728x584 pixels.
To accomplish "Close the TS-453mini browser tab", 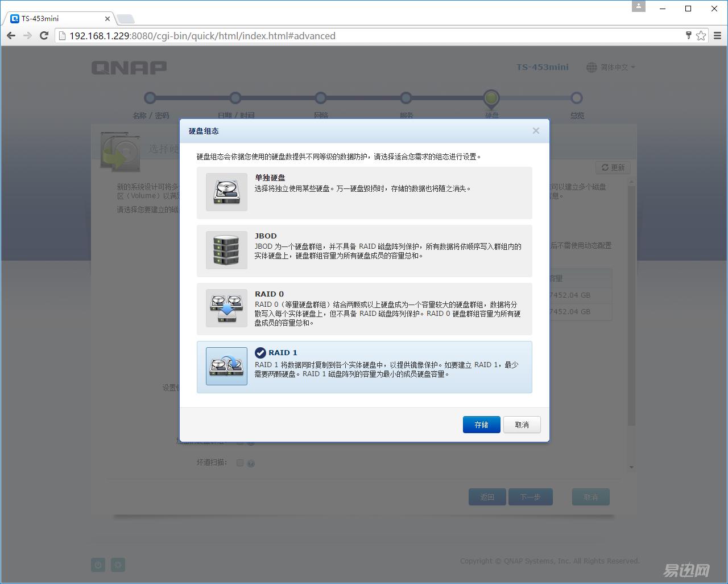I will coord(107,18).
